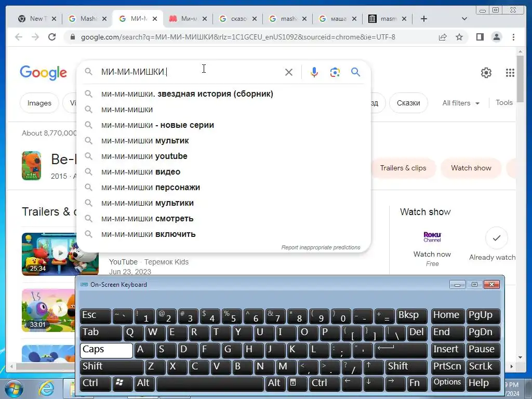Select the Images filter chip

[x=39, y=103]
